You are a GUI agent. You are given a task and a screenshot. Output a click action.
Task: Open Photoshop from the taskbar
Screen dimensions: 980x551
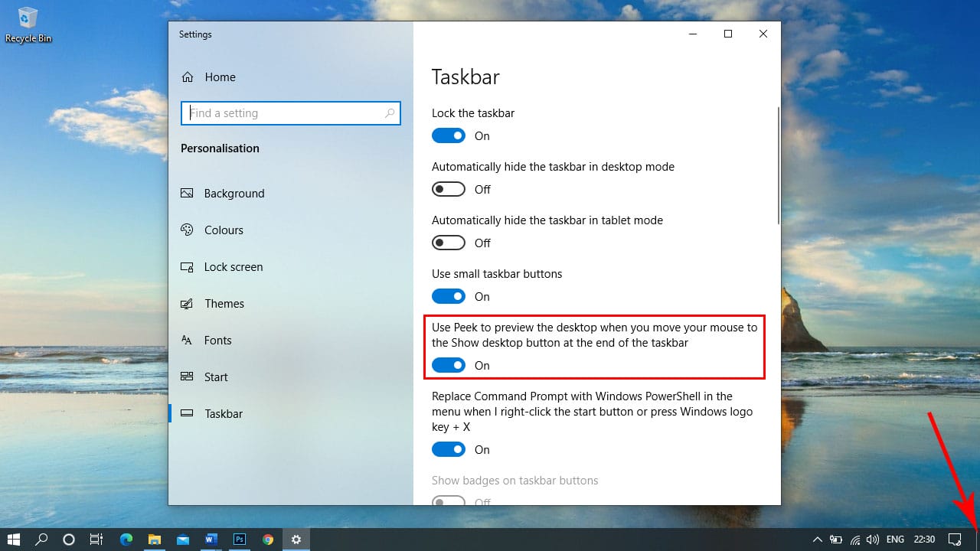click(239, 540)
